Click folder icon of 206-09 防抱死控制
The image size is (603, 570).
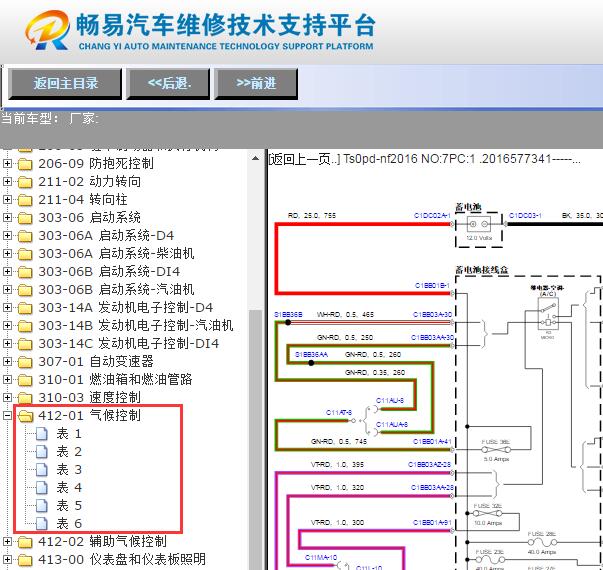point(25,164)
